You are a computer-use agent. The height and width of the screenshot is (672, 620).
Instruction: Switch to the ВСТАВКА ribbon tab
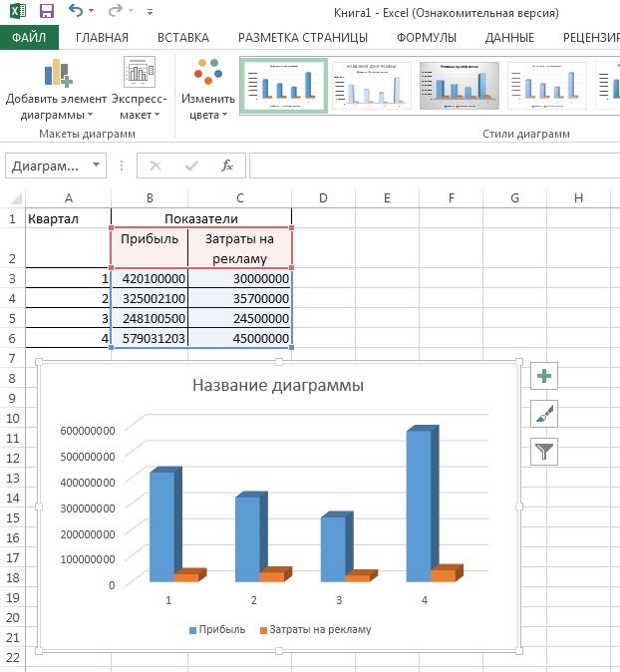183,38
